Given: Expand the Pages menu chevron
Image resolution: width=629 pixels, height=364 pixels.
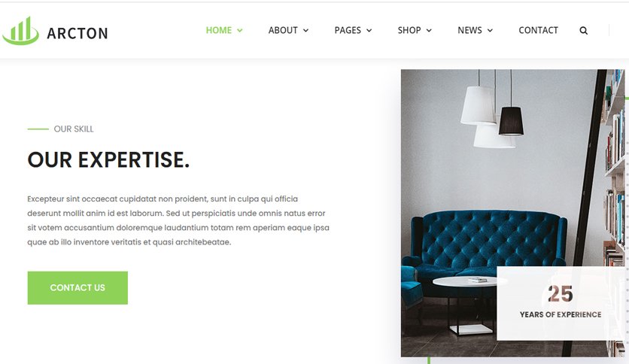Looking at the screenshot, I should pyautogui.click(x=369, y=31).
